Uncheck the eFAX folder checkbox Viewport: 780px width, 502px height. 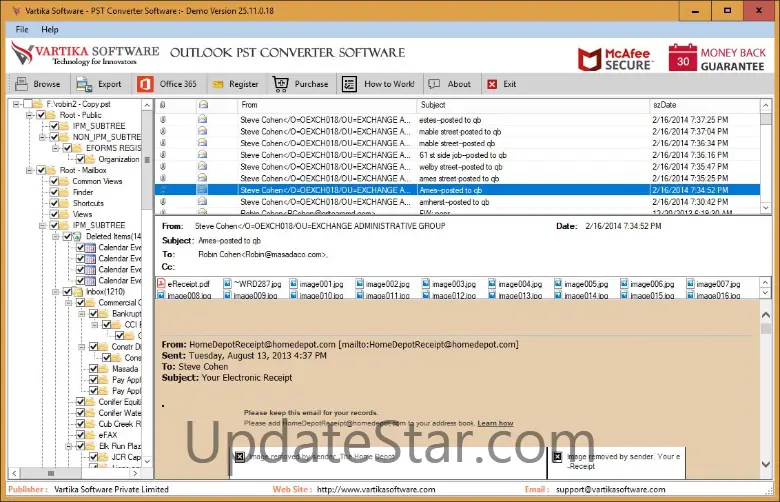80,435
